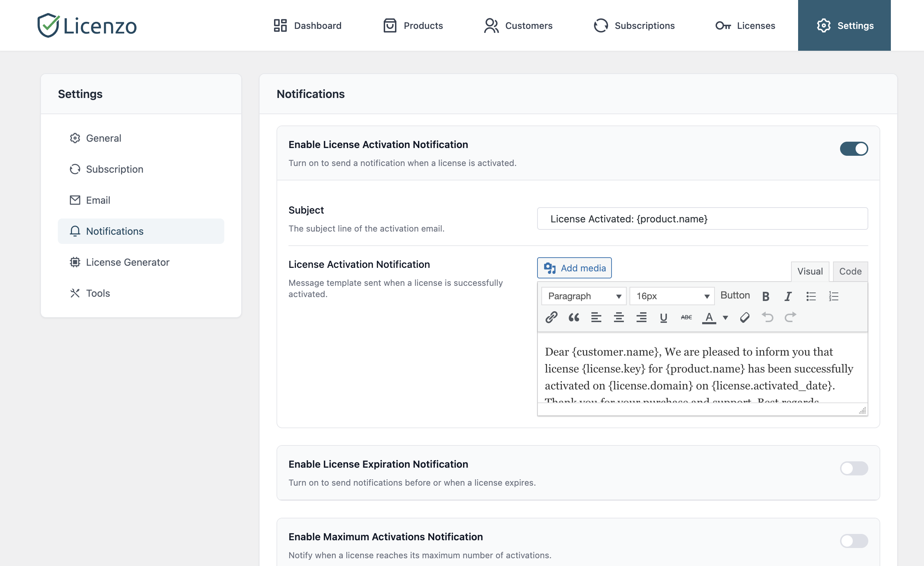Viewport: 924px width, 566px height.
Task: Apply blockquote formatting to the message
Action: coord(573,318)
